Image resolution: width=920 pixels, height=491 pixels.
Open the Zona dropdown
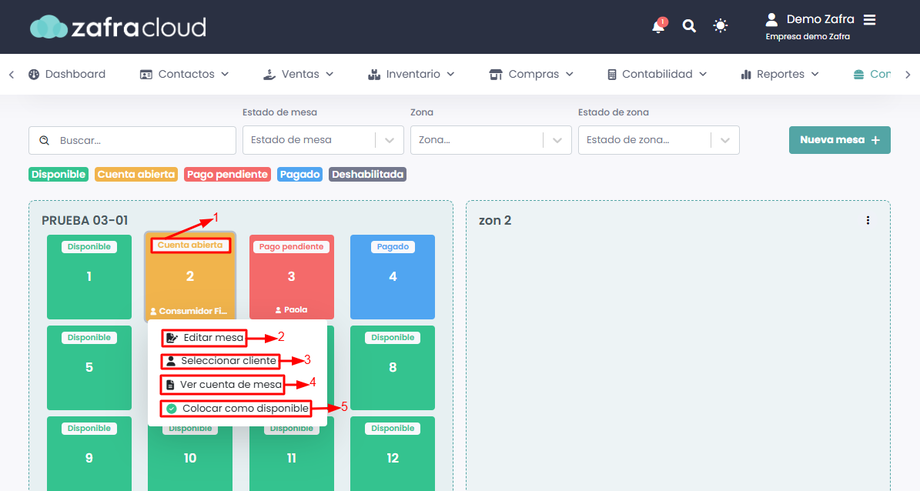[x=491, y=140]
